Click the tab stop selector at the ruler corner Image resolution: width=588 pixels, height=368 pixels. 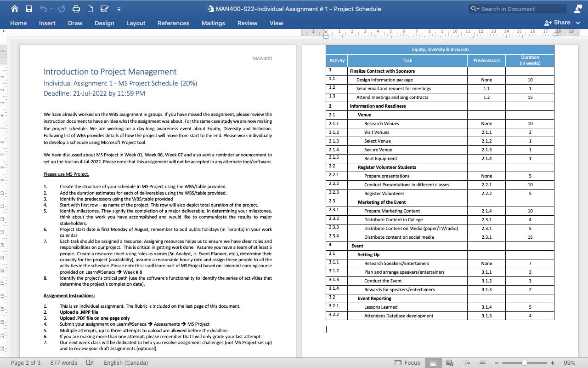pyautogui.click(x=3, y=32)
